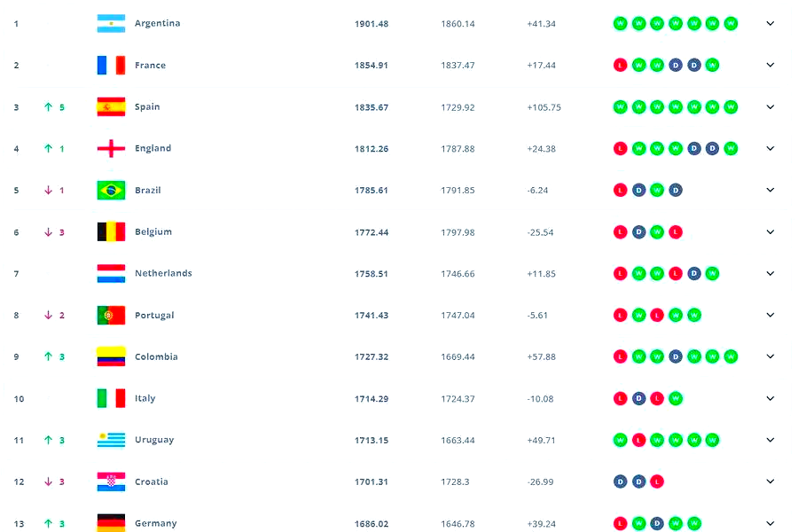Click Belgium's red down-arrow rank change
The width and height of the screenshot is (798, 532).
click(x=49, y=232)
